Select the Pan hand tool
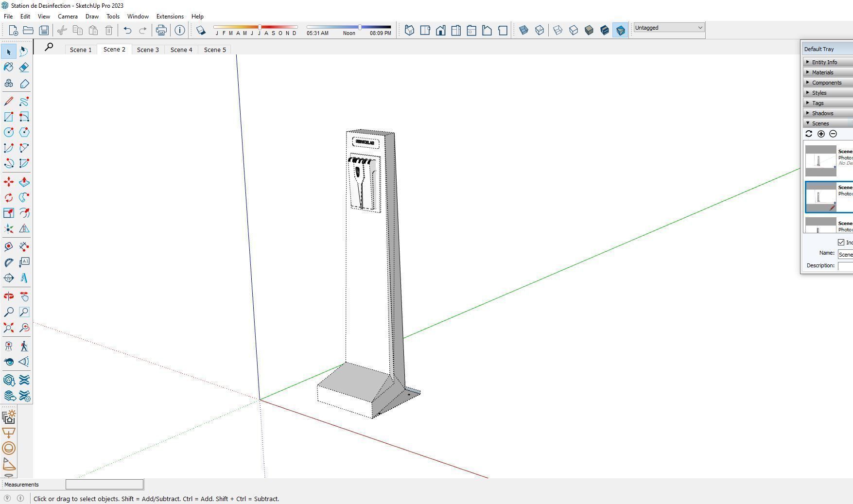The image size is (853, 504). click(x=24, y=296)
